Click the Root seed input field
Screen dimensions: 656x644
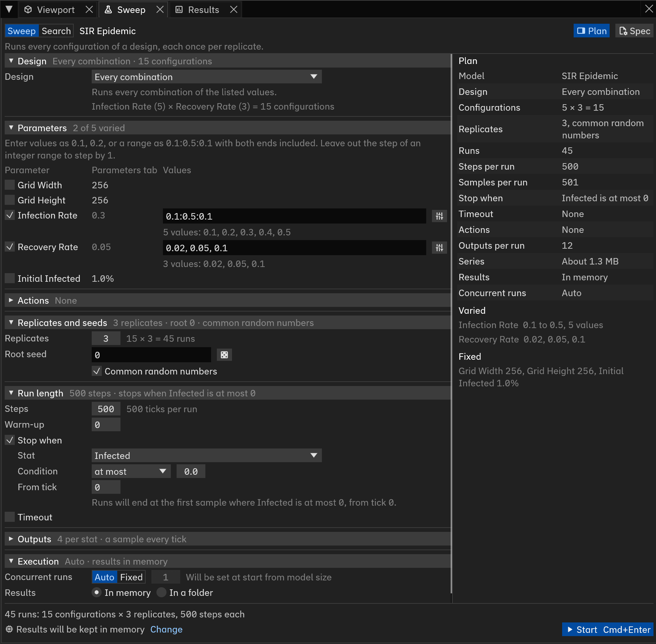151,355
